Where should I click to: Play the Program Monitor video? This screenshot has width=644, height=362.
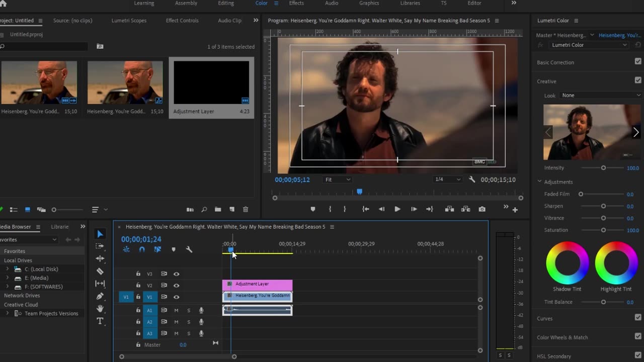[x=397, y=209]
